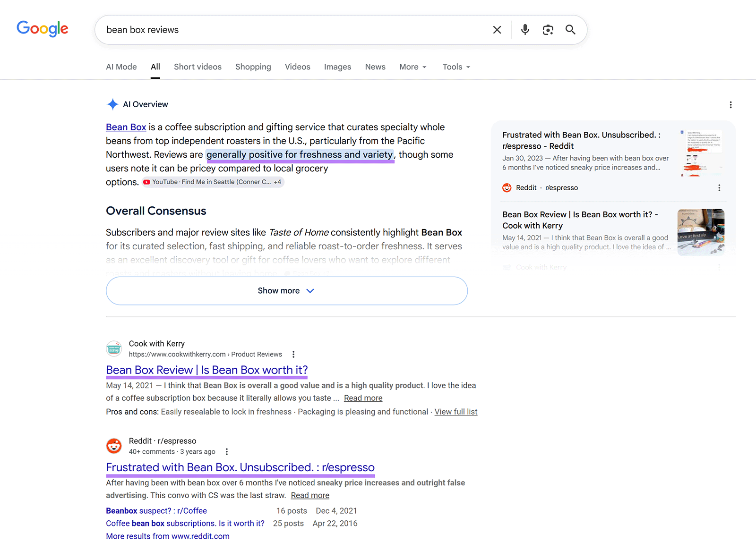756x559 pixels.
Task: Click 'Cook with Kerry' result site name
Action: (x=157, y=344)
